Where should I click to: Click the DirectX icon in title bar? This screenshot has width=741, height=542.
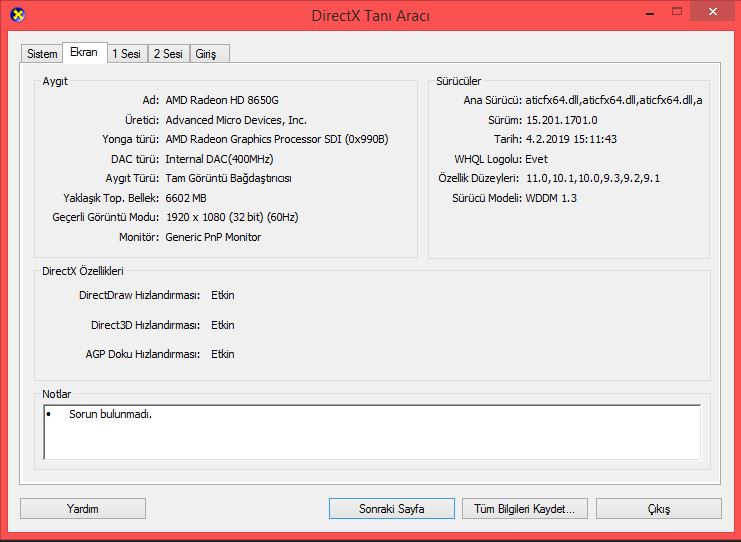coord(17,15)
